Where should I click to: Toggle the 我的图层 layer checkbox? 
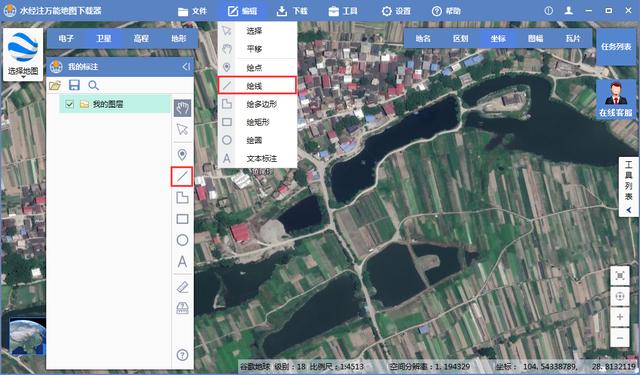(69, 104)
